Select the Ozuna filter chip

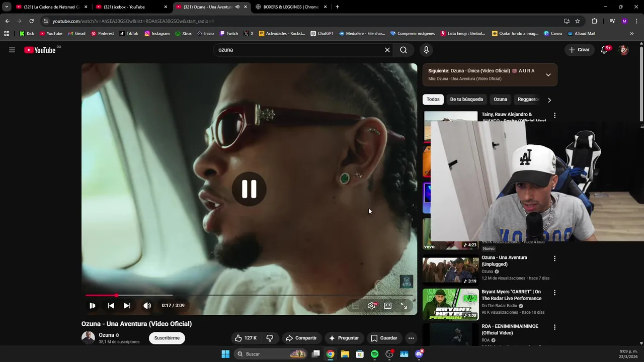pyautogui.click(x=500, y=100)
